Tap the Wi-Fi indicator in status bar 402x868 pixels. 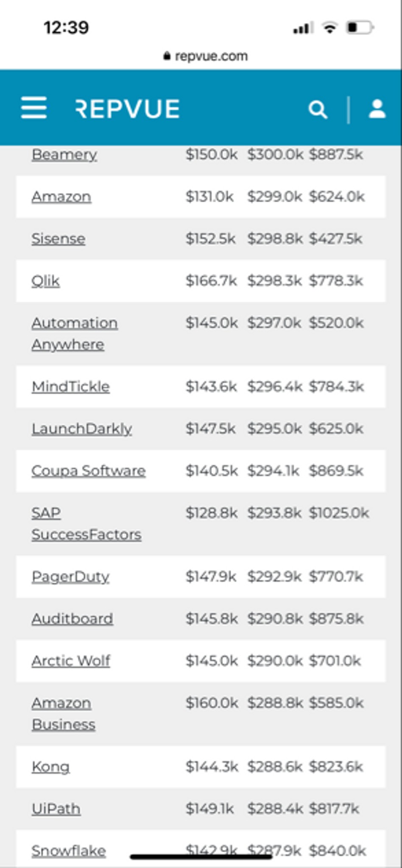tap(330, 28)
